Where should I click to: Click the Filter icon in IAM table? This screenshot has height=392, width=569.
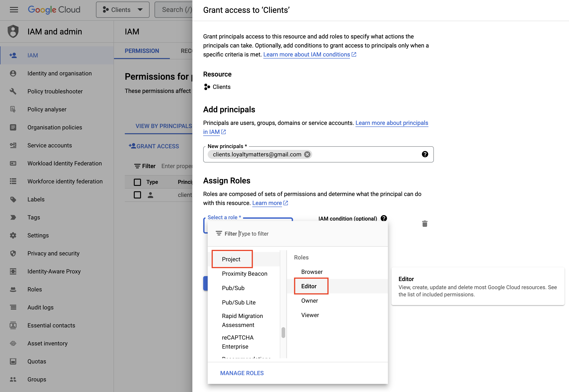137,166
